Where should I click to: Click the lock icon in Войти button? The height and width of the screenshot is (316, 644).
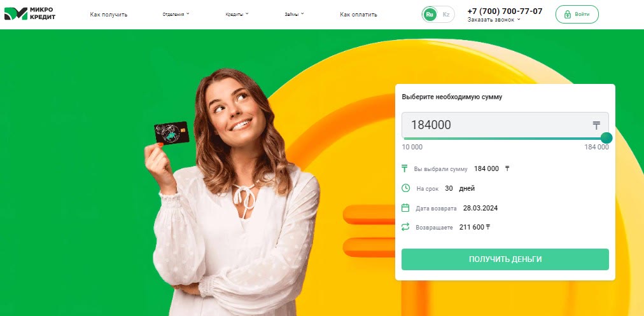pos(568,15)
